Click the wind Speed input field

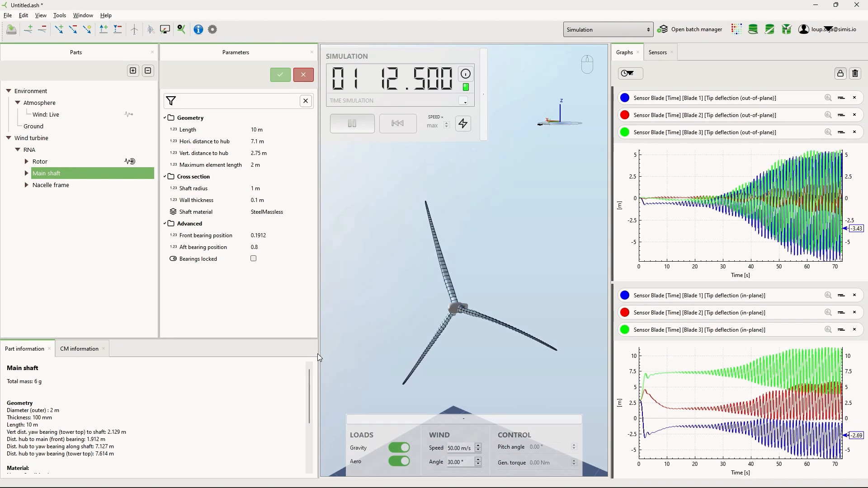click(460, 448)
